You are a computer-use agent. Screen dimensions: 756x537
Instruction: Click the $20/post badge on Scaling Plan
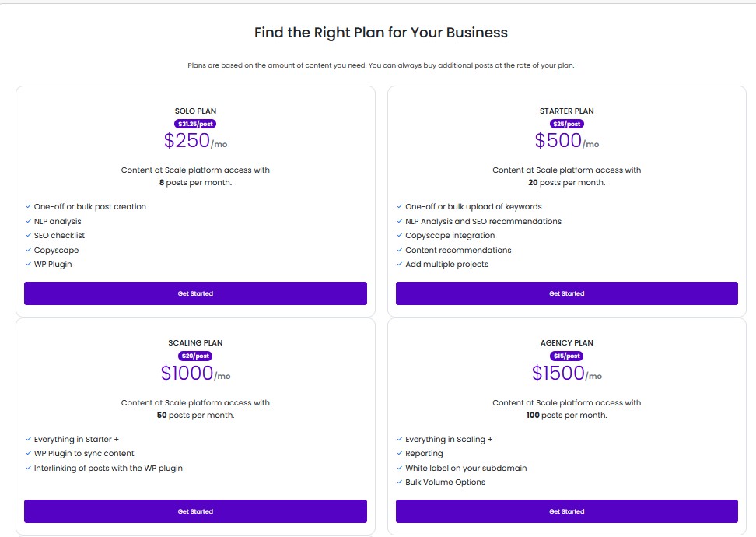195,356
